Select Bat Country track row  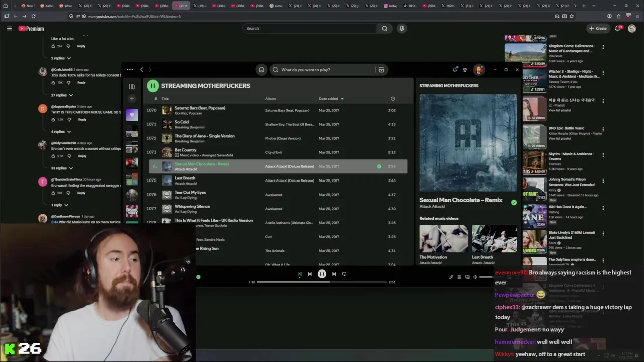pos(278,152)
